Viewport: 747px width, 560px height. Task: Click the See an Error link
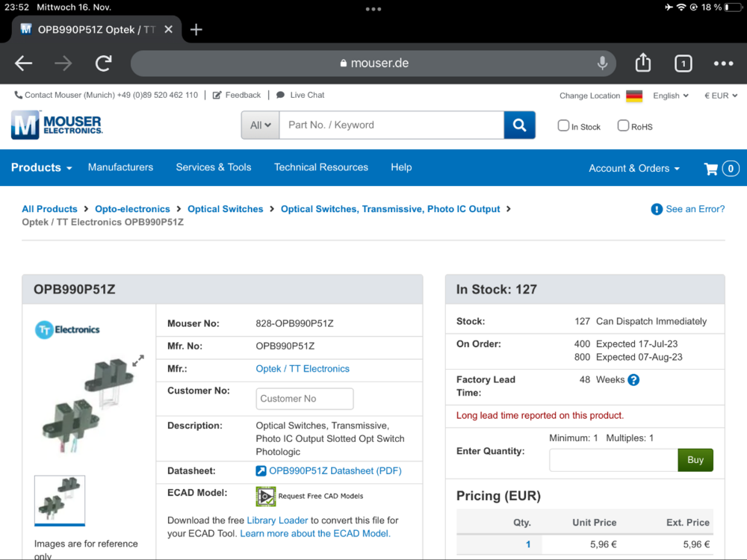[688, 209]
